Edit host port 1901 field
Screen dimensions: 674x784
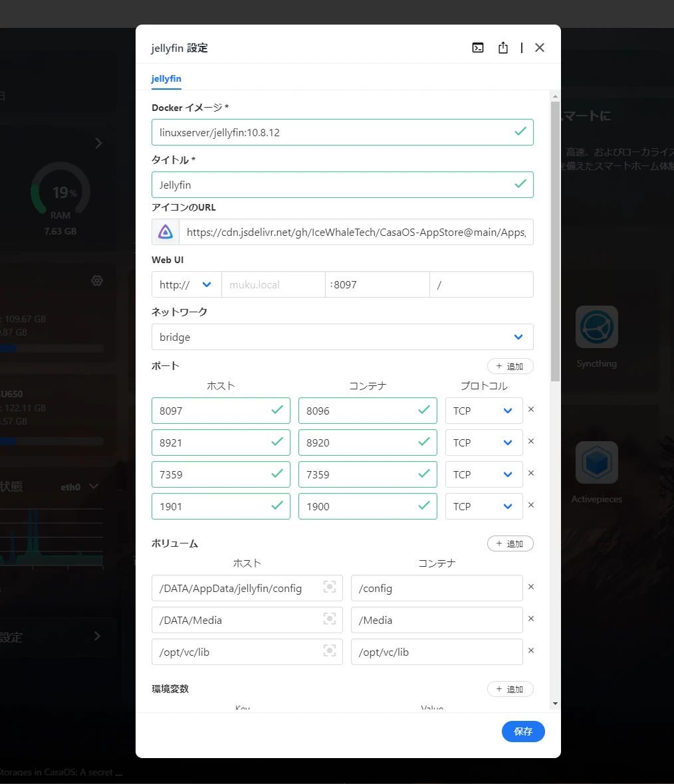coord(221,506)
